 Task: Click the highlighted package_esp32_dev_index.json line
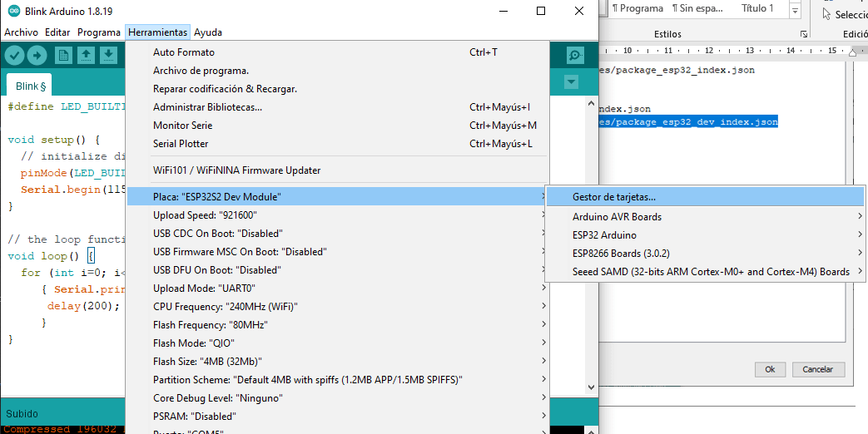point(688,122)
